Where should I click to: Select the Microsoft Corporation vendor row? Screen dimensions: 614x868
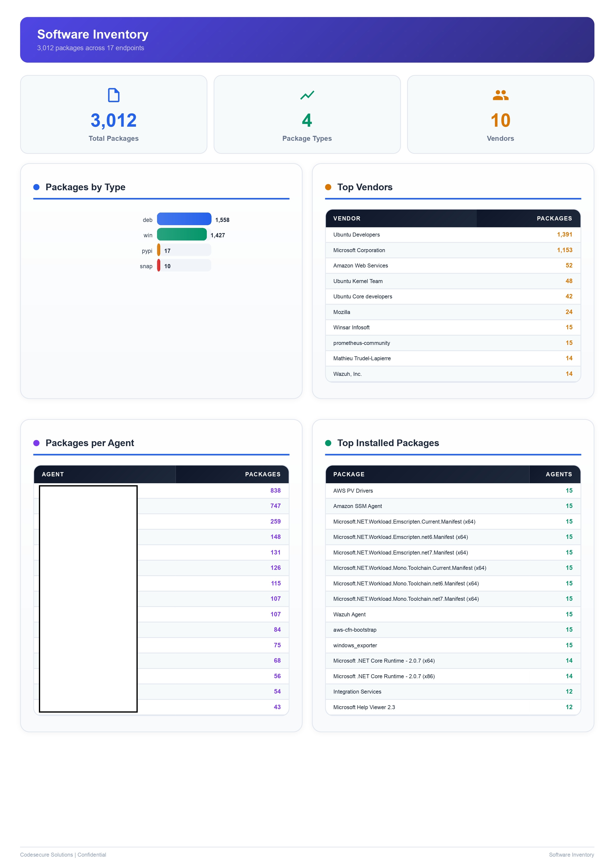[x=453, y=250]
